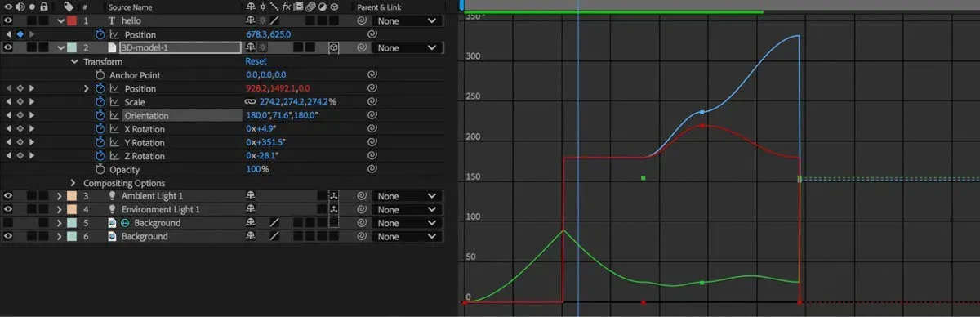Toggle 3D layer switch for 3D-model-1
Viewport: 980px width, 317px height.
click(334, 47)
